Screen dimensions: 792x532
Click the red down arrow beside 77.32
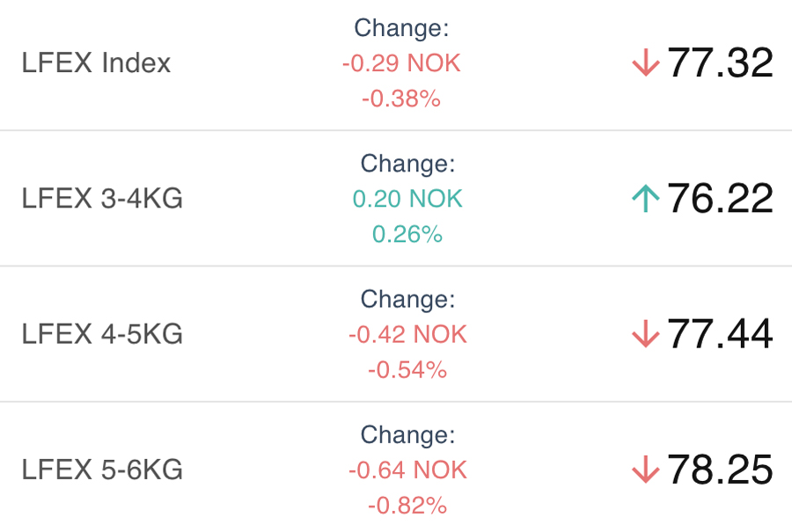645,63
